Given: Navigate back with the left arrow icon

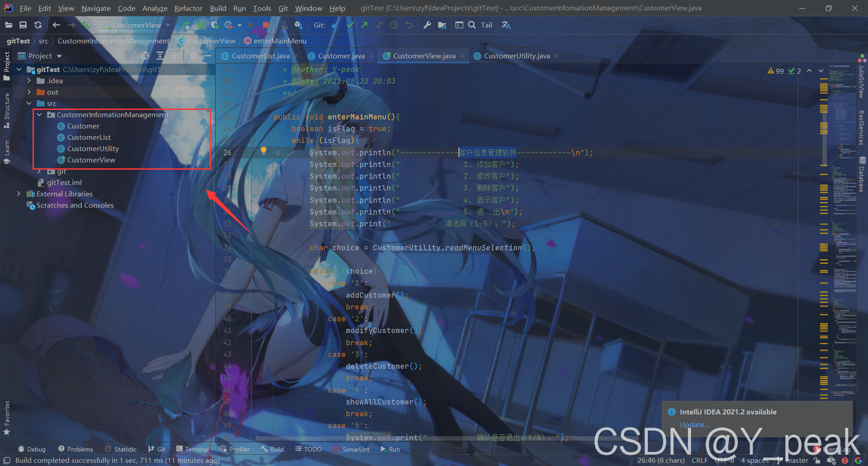Looking at the screenshot, I should (x=56, y=25).
